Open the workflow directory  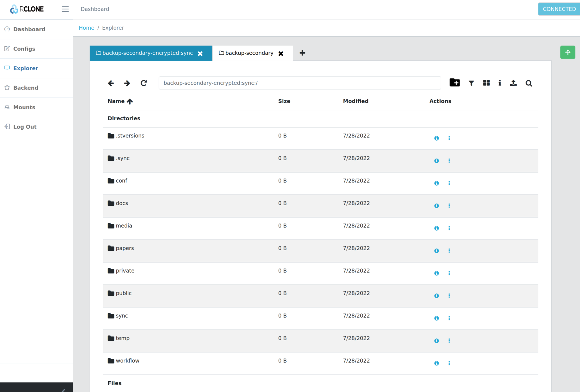(x=123, y=361)
